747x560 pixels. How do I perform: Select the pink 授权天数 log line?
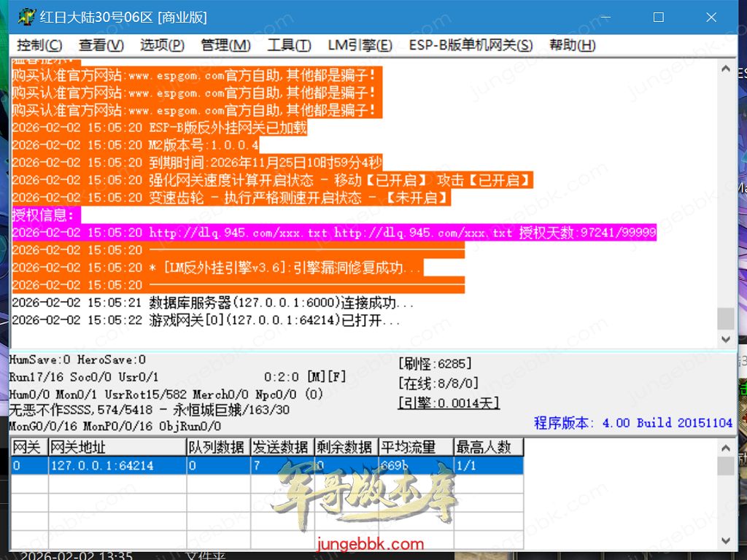pos(334,233)
